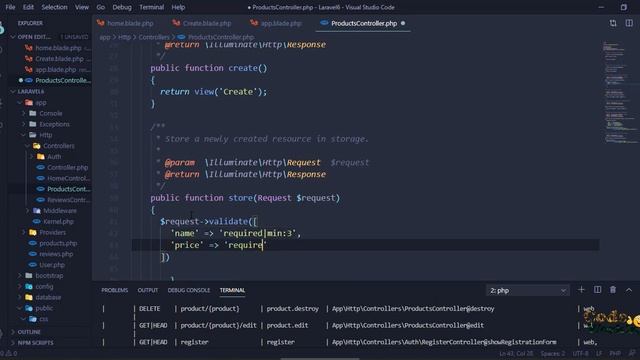
Task: Switch to Create.blade.php editor tab
Action: click(x=202, y=23)
